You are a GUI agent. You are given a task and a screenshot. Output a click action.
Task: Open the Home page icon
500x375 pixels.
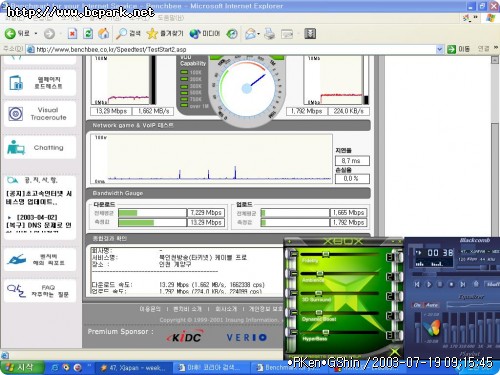[x=104, y=33]
